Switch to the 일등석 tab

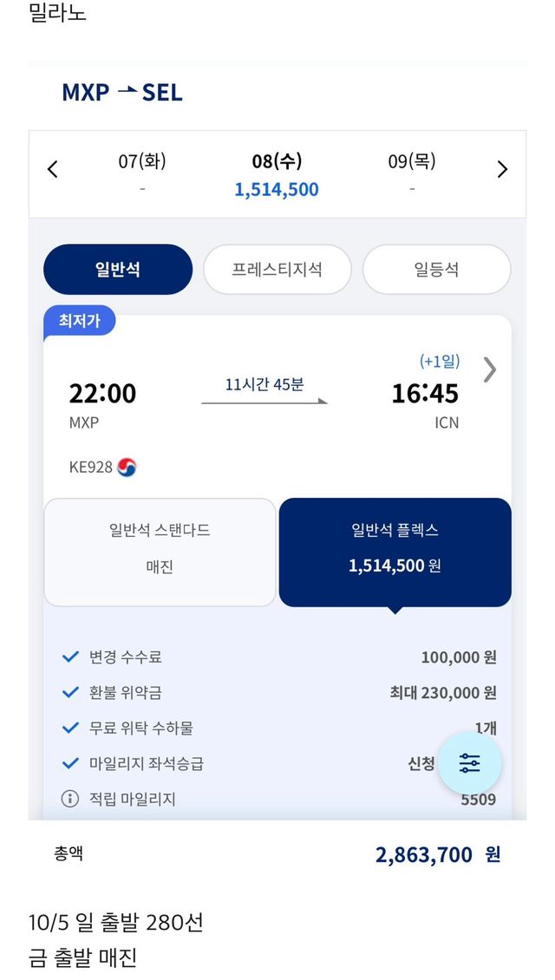(436, 270)
